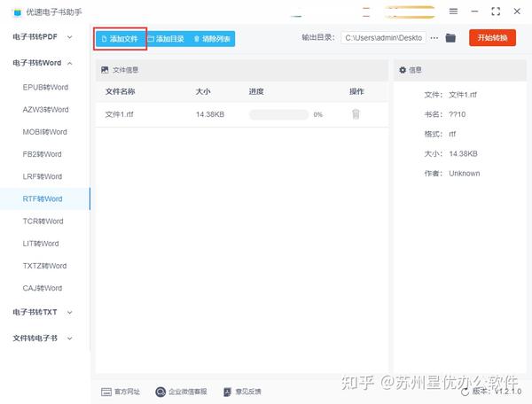
Task: Minimize the application window
Action: click(474, 12)
